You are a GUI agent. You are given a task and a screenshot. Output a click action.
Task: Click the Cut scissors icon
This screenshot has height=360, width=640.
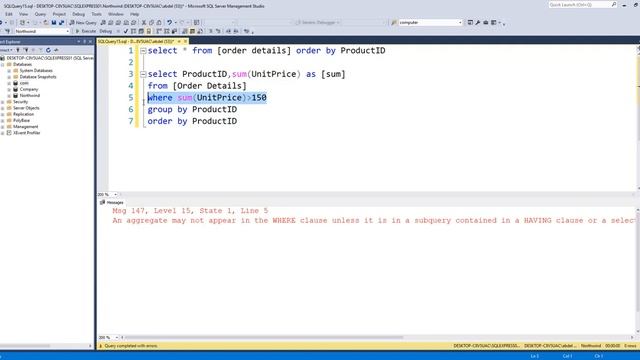coord(144,22)
